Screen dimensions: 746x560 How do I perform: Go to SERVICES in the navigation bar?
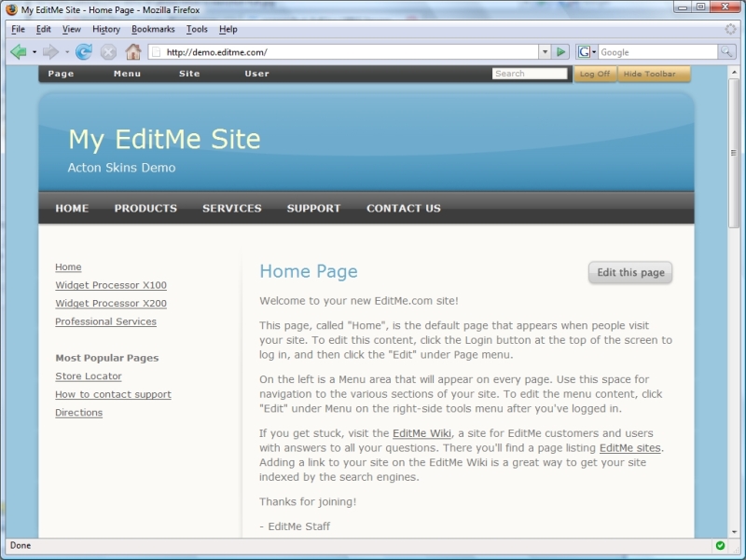232,208
